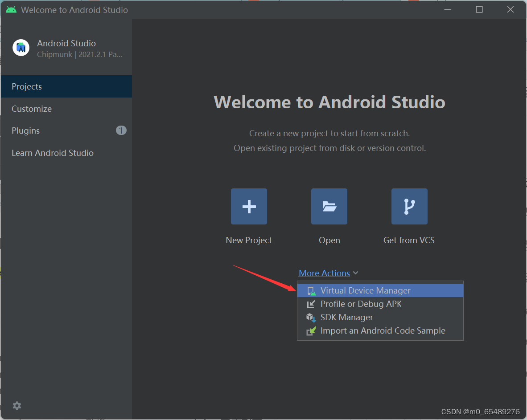
Task: Click the Import Android Code Sample icon
Action: click(x=311, y=331)
